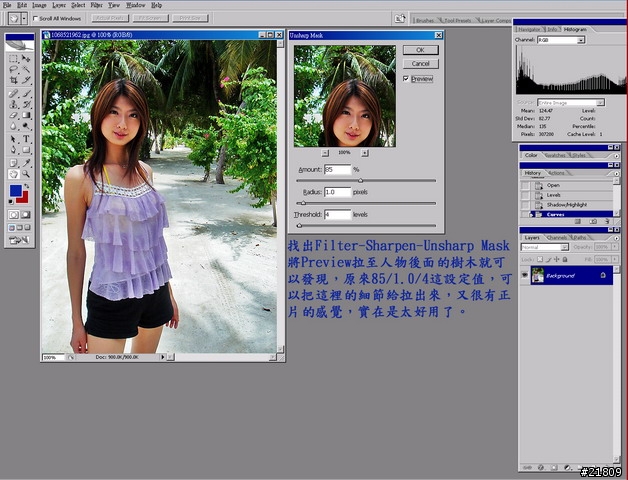Screen dimensions: 628x480
Task: Click create new snapshot camera icon in History
Action: [593, 221]
